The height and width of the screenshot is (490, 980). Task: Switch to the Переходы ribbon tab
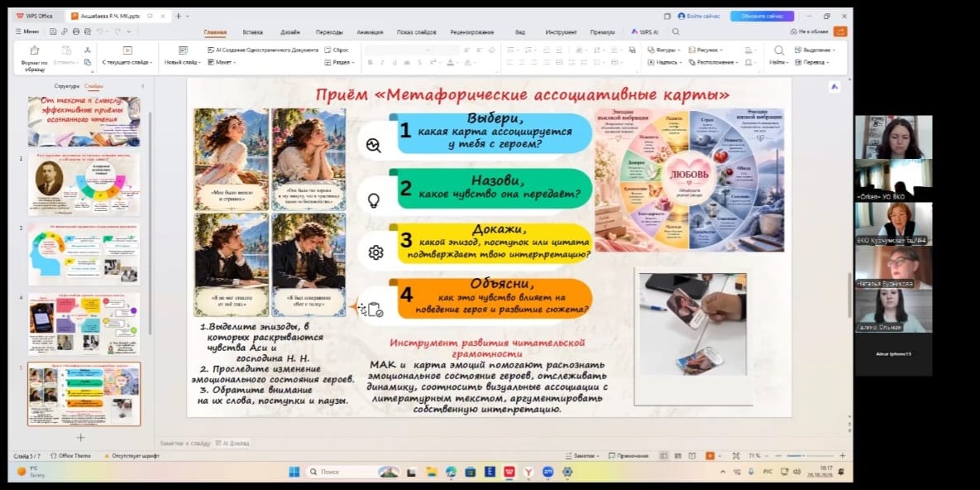point(329,32)
